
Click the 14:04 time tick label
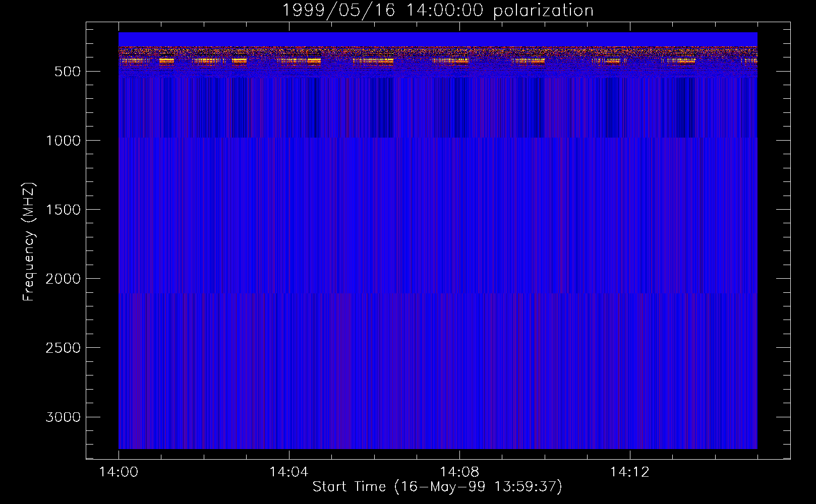point(288,472)
